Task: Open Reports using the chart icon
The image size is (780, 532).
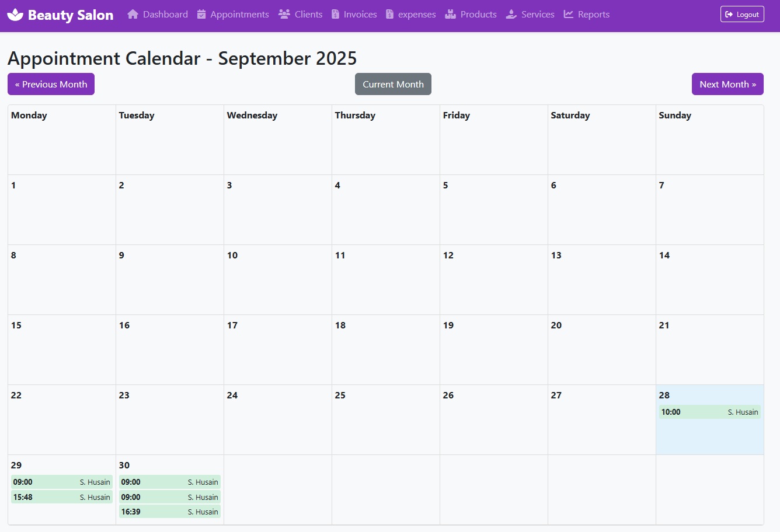Action: pyautogui.click(x=566, y=14)
